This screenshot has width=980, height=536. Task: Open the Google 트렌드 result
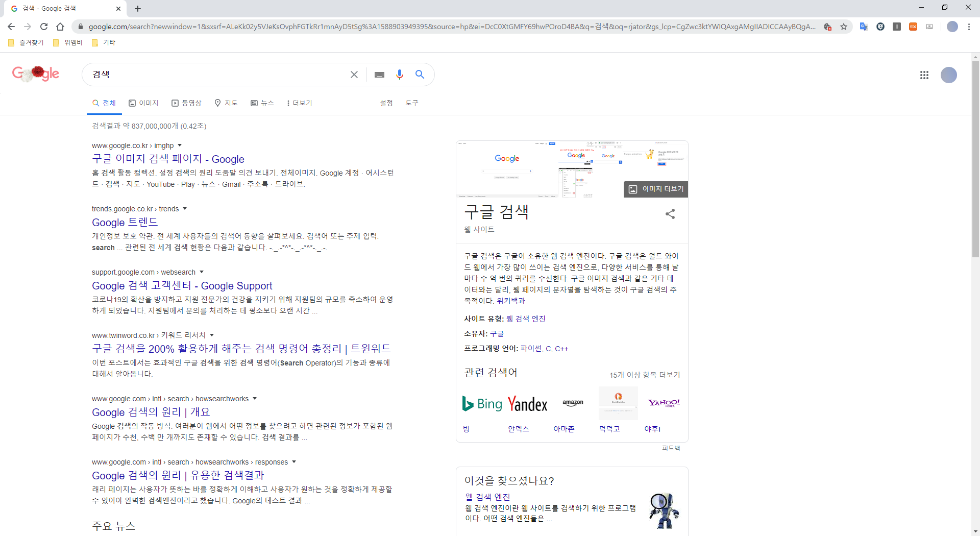125,223
